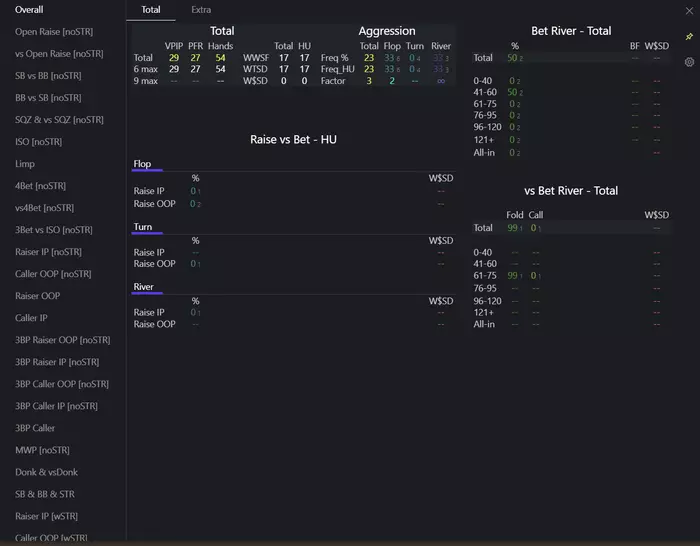Click the Turn section header
The image size is (700, 546).
[143, 227]
